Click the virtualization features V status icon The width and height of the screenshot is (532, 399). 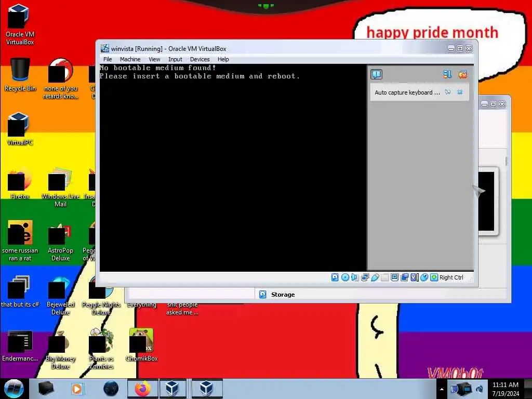coord(414,277)
